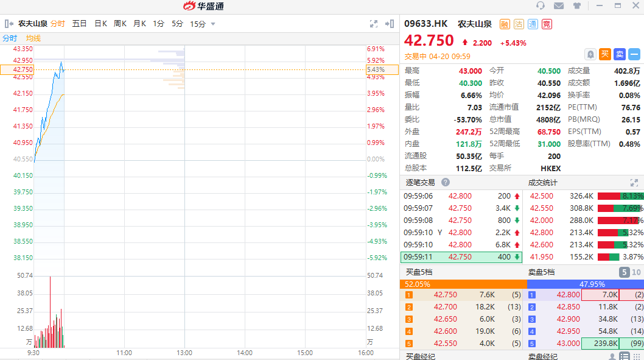
Task: Select buy level 1 badge
Action: click(x=408, y=295)
